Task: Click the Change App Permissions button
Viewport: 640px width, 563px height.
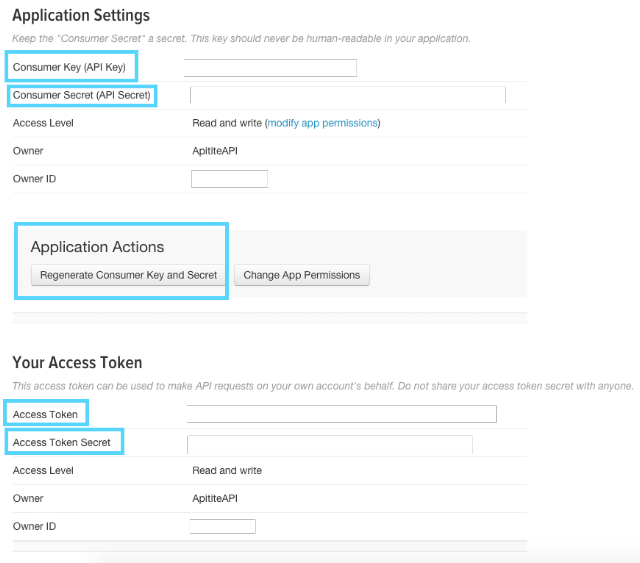Action: point(302,275)
